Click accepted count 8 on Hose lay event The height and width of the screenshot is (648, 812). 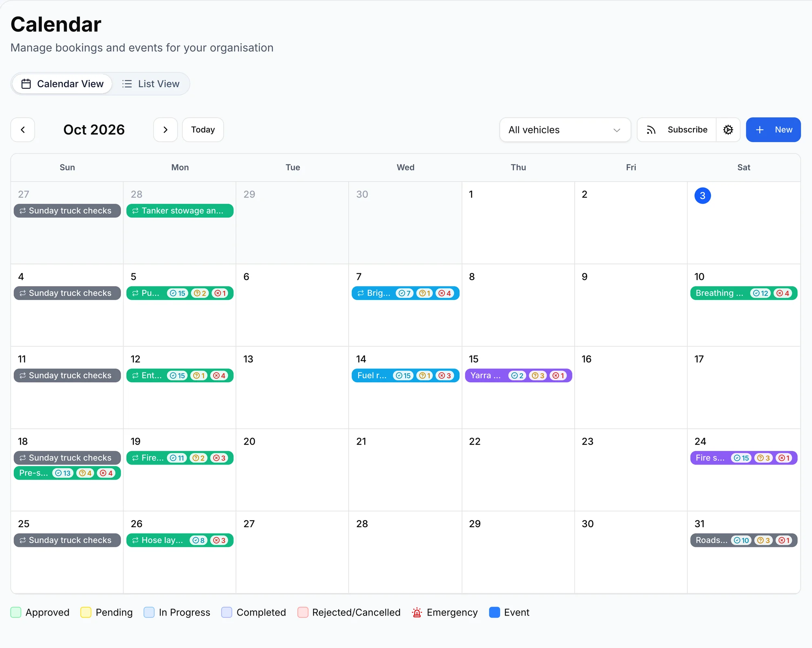[x=199, y=540]
